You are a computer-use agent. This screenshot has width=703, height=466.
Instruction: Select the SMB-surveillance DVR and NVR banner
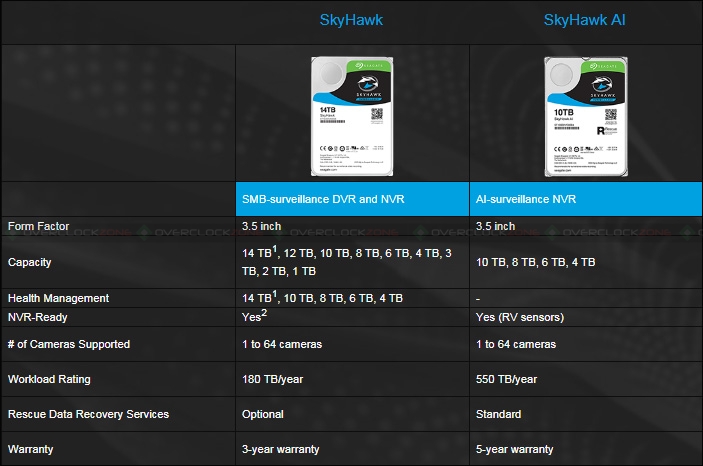tap(352, 199)
